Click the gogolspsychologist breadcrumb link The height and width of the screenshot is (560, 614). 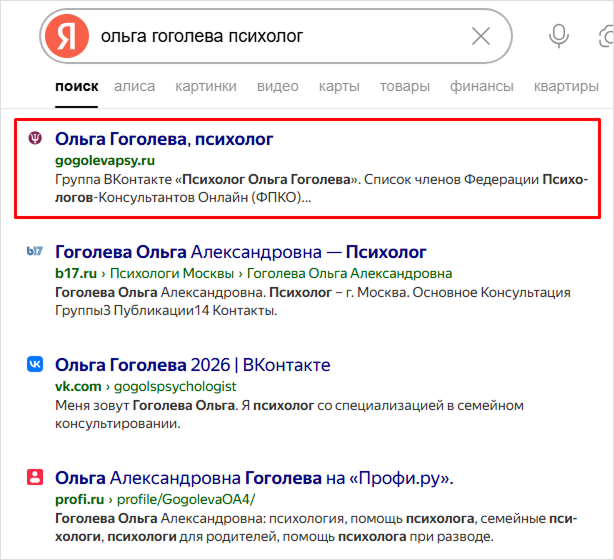pyautogui.click(x=175, y=387)
